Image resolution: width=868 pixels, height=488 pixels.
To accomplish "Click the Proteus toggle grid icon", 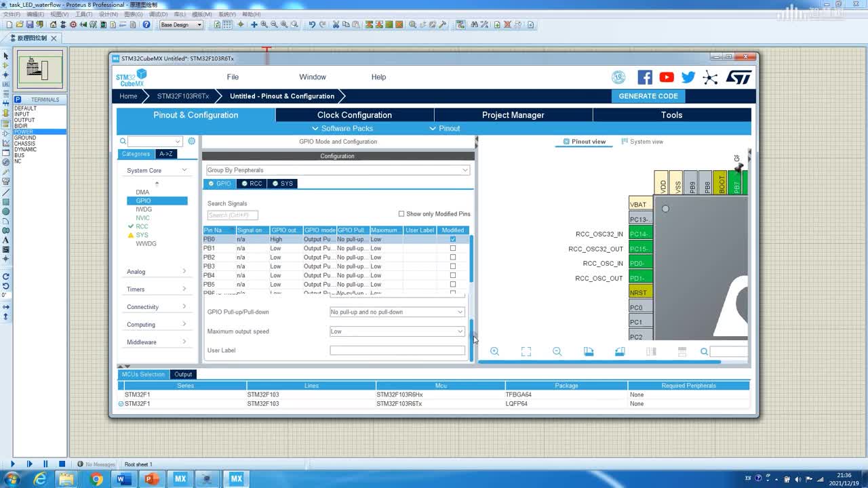I will click(x=227, y=24).
